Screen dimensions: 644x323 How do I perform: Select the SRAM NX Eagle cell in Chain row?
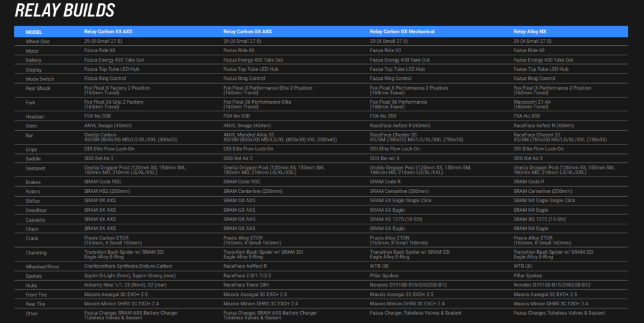tap(531, 229)
